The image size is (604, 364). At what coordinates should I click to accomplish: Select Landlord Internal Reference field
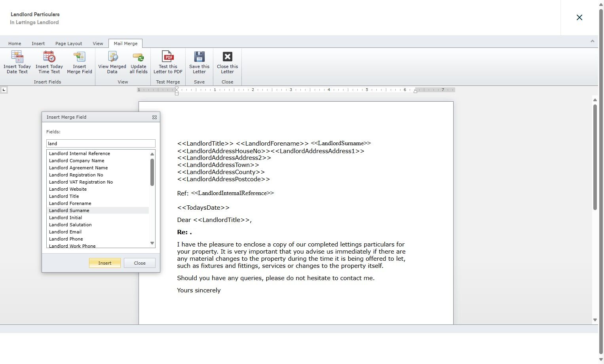pos(98,154)
